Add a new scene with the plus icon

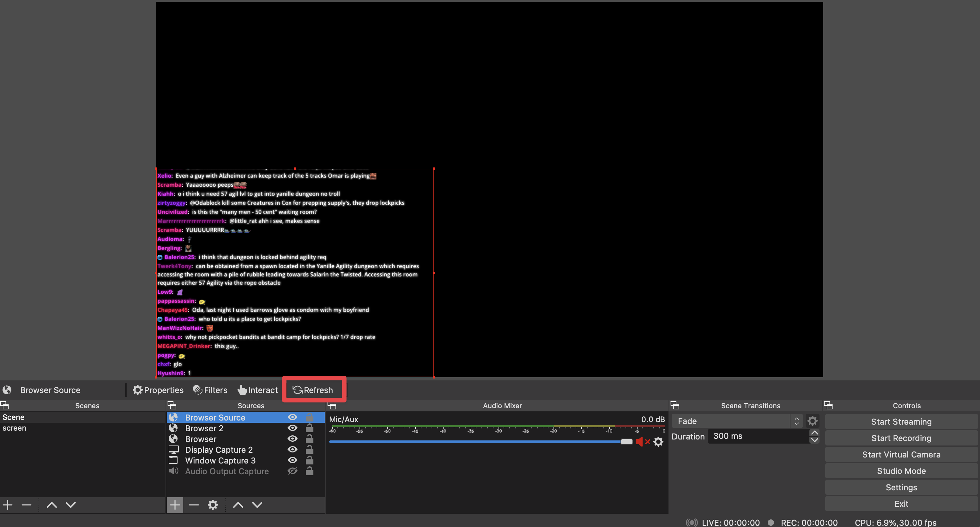pos(7,505)
